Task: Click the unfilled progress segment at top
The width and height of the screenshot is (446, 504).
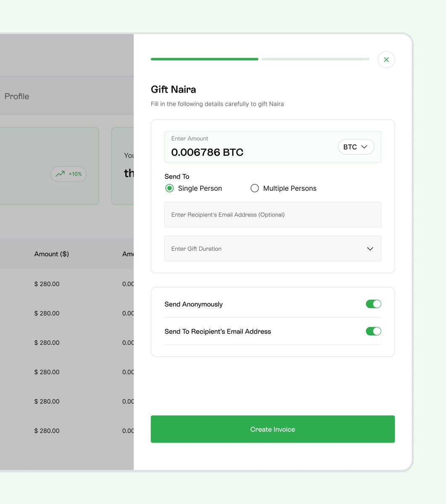Action: [x=315, y=59]
